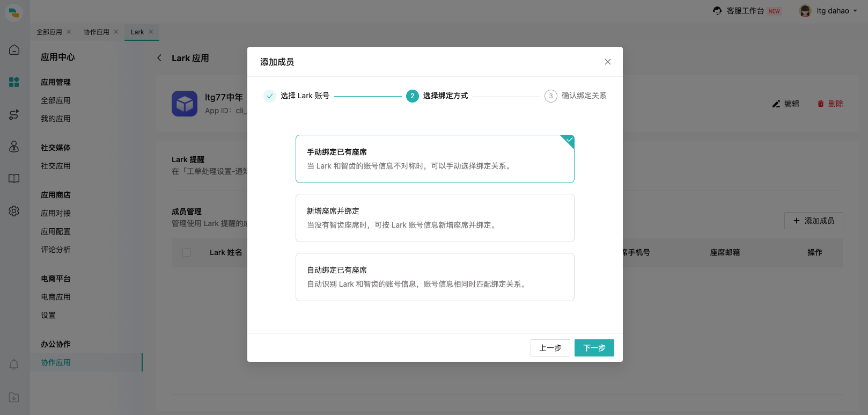Click the routing flow sidebar icon
The image size is (868, 415).
point(14,114)
